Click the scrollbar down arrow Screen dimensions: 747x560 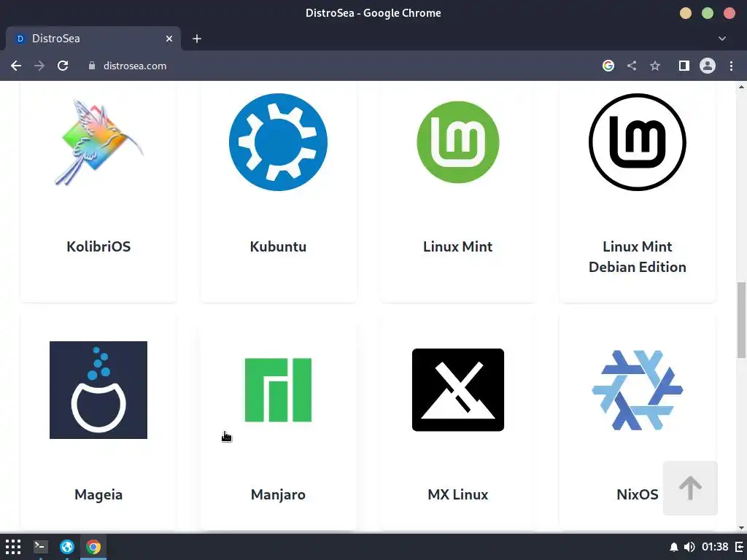[741, 527]
